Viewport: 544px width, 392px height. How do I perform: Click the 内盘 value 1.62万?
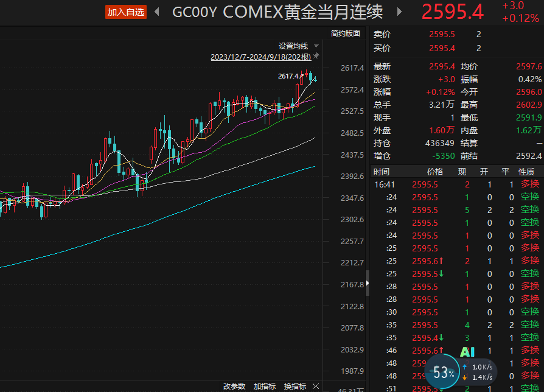pyautogui.click(x=528, y=130)
